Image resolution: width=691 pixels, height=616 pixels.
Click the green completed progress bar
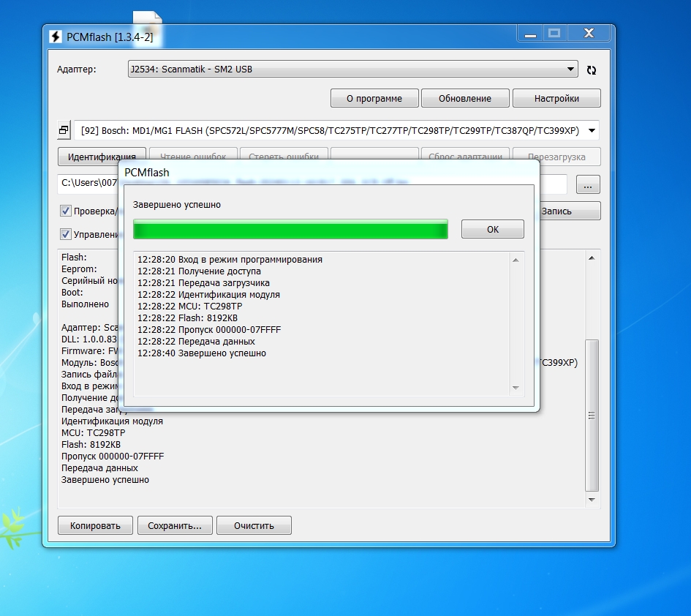tap(290, 229)
